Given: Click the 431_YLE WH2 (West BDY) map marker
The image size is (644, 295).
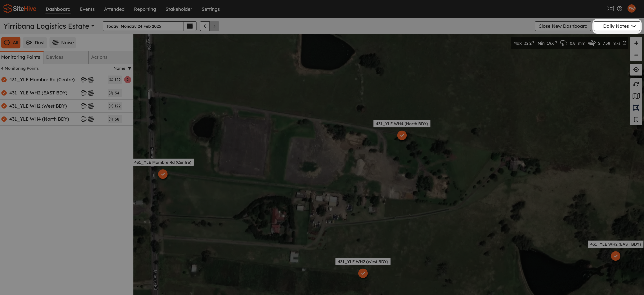Looking at the screenshot, I should (x=363, y=273).
